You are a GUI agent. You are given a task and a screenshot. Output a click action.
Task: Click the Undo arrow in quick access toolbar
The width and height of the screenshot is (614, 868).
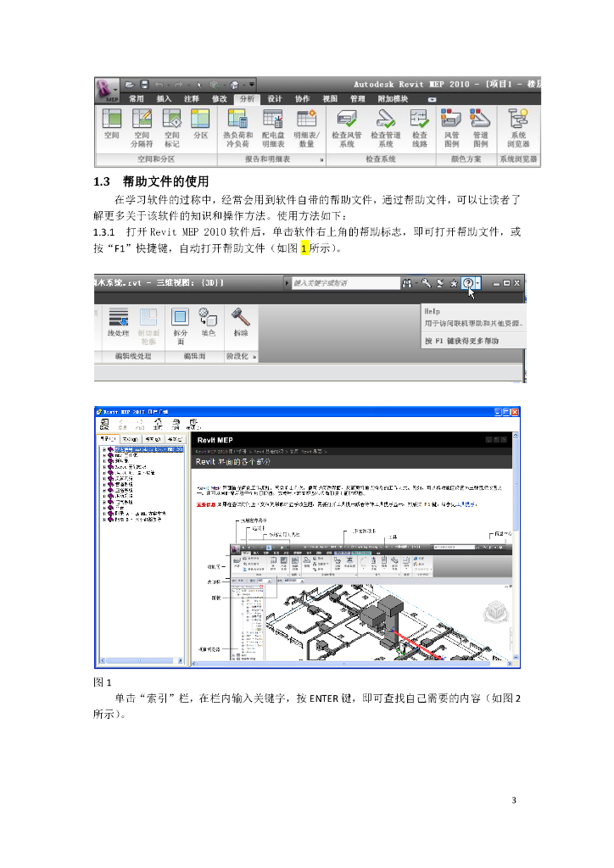coord(159,85)
